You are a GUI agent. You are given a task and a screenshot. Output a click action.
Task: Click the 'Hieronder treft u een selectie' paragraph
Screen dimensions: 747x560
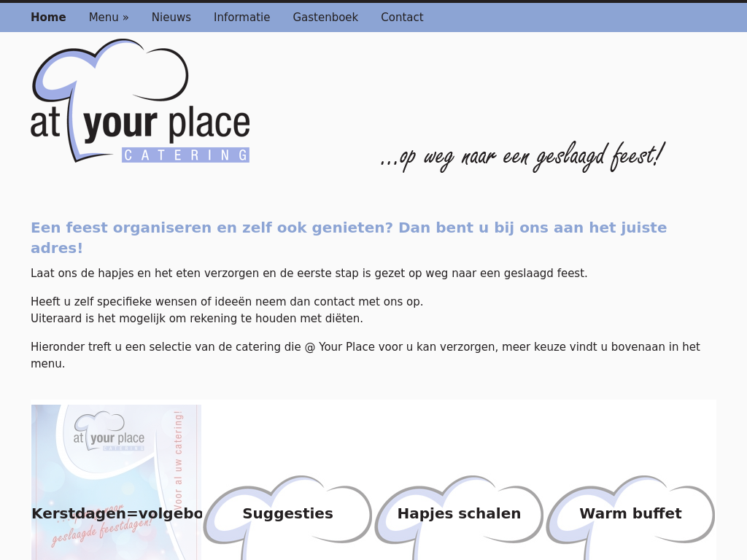(x=365, y=355)
